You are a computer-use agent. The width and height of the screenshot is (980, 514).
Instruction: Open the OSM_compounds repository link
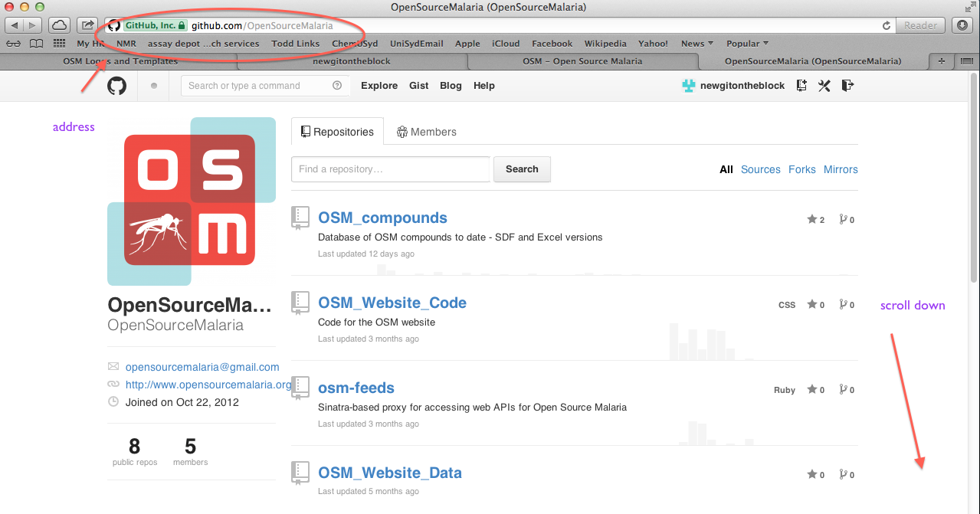click(x=382, y=218)
